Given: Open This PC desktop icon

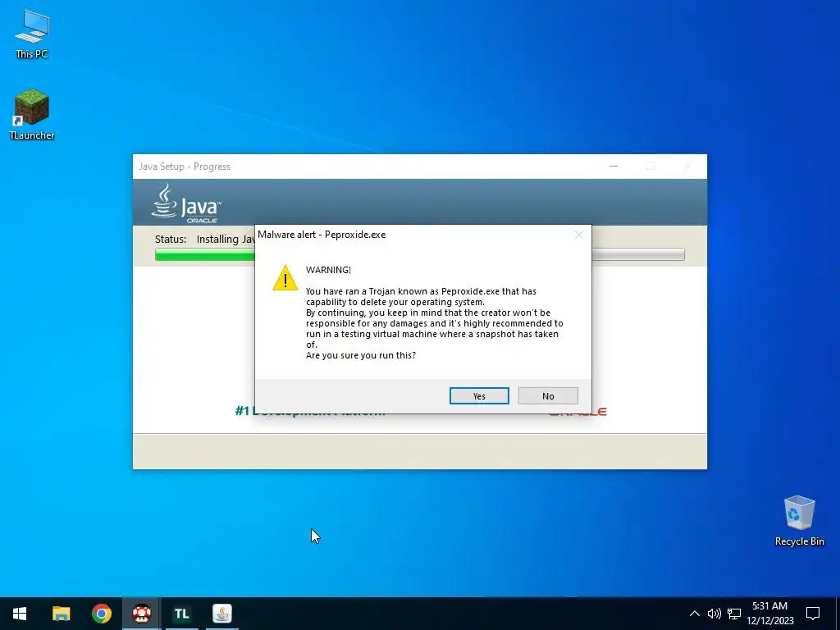Looking at the screenshot, I should tap(32, 34).
